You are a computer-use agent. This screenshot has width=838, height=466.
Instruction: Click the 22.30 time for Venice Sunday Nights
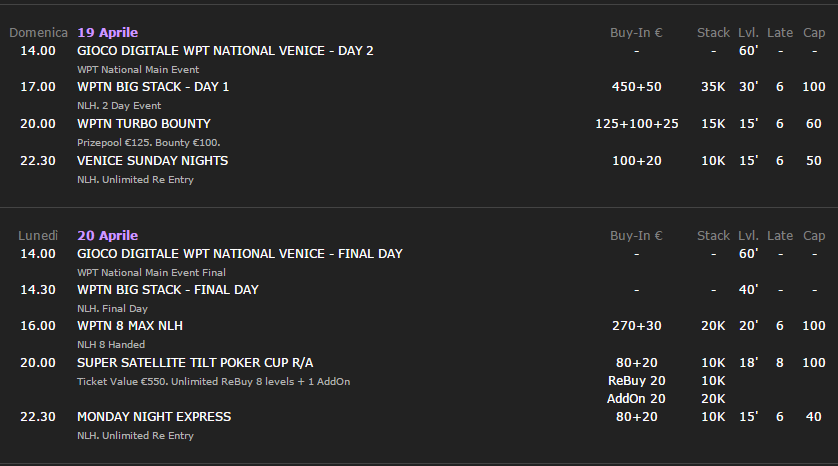[37, 161]
